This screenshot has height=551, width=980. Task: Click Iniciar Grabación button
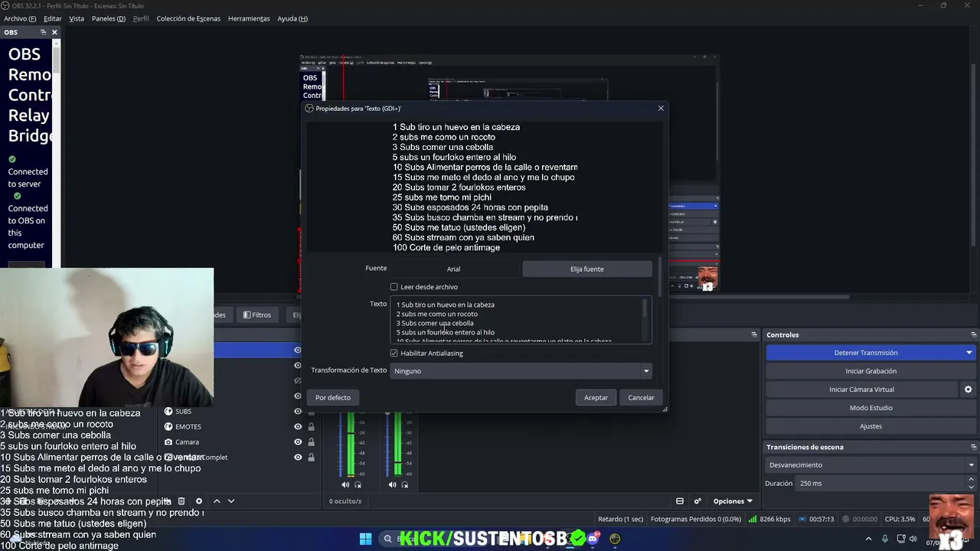(871, 371)
